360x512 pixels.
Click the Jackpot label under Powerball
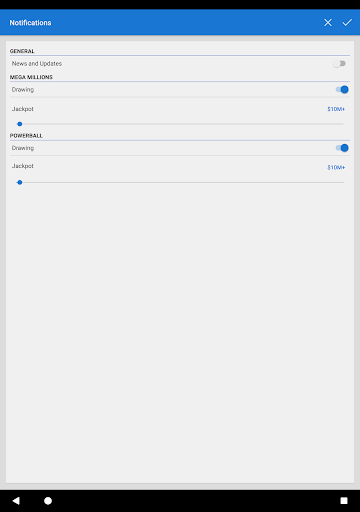tap(23, 166)
